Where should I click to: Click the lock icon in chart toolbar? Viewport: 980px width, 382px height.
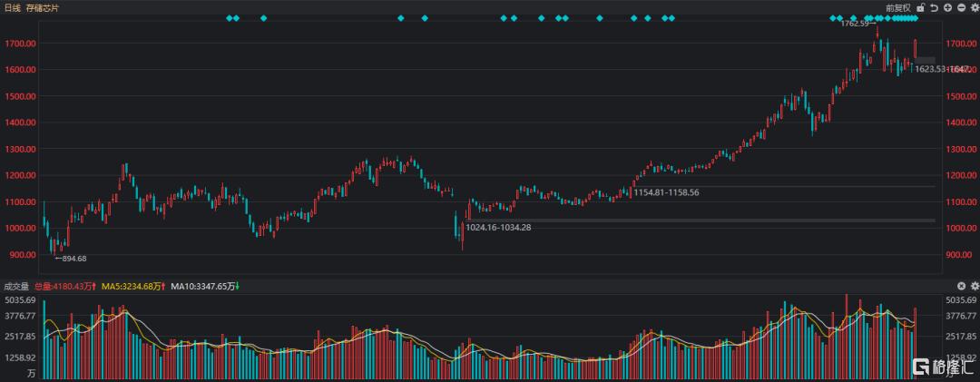click(x=919, y=7)
